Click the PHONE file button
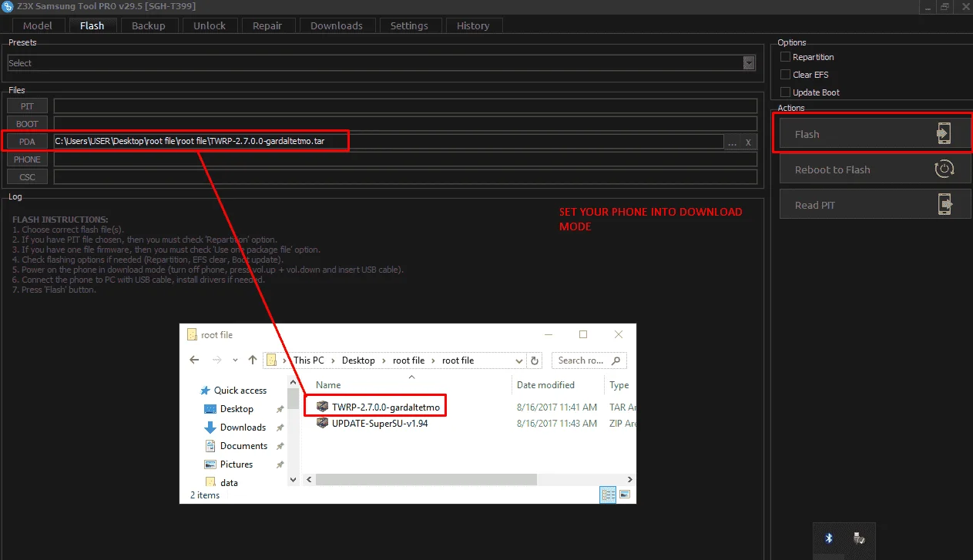Image resolution: width=973 pixels, height=560 pixels. pos(27,159)
